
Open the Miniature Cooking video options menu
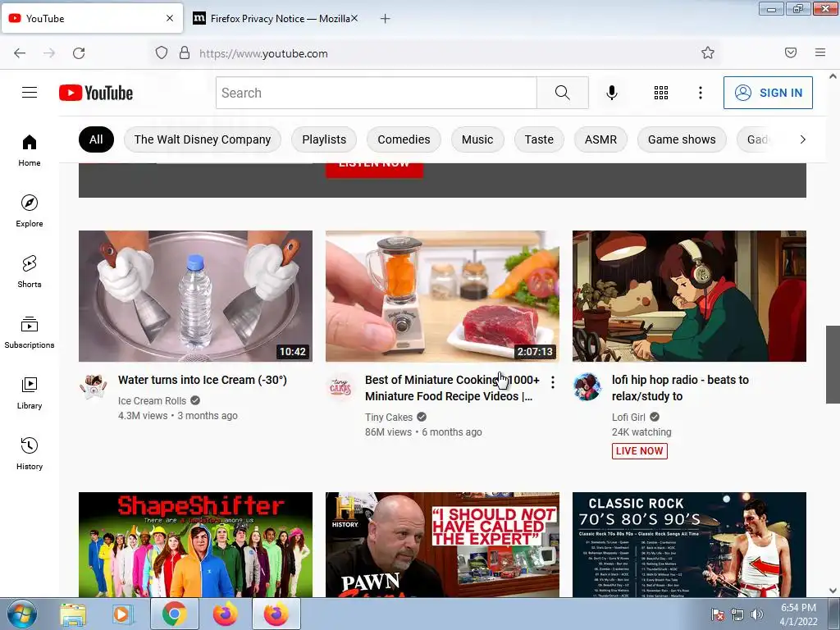553,382
